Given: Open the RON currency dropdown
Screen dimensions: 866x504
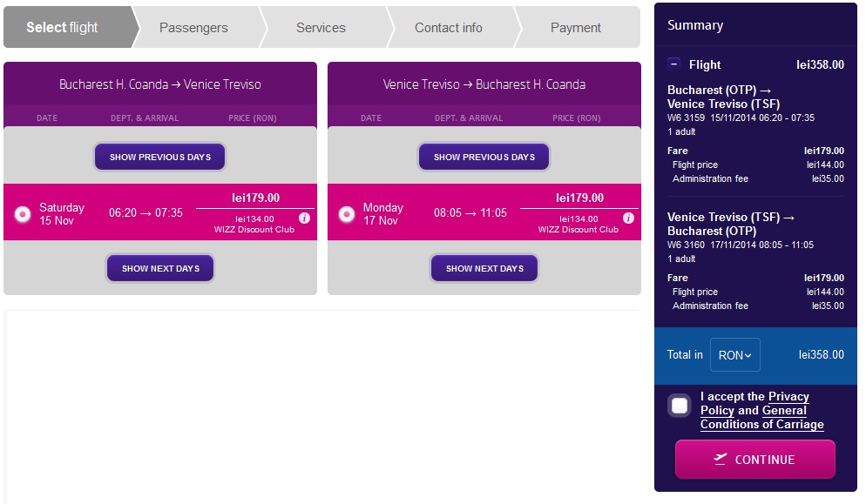Looking at the screenshot, I should coord(734,355).
